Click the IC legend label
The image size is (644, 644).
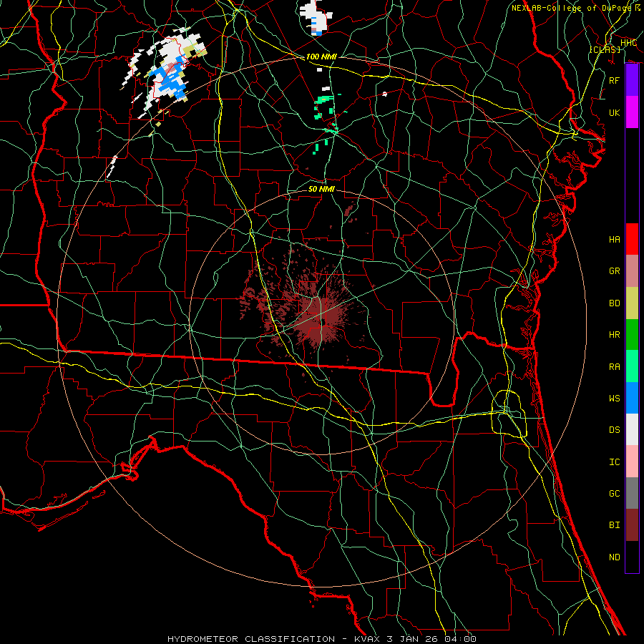coord(615,462)
